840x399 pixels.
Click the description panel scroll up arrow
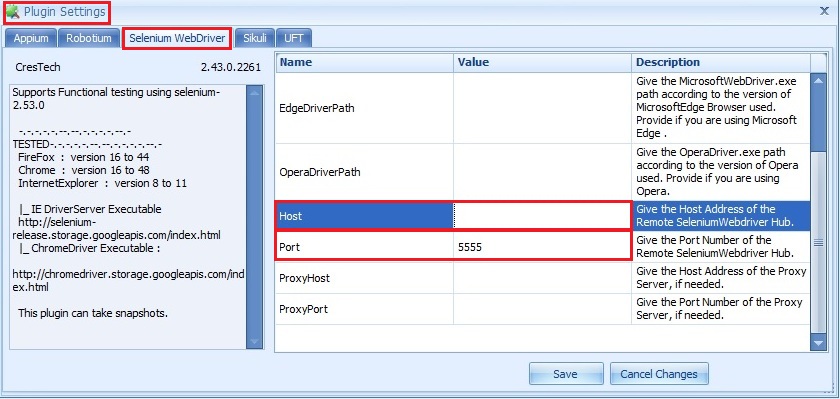254,93
